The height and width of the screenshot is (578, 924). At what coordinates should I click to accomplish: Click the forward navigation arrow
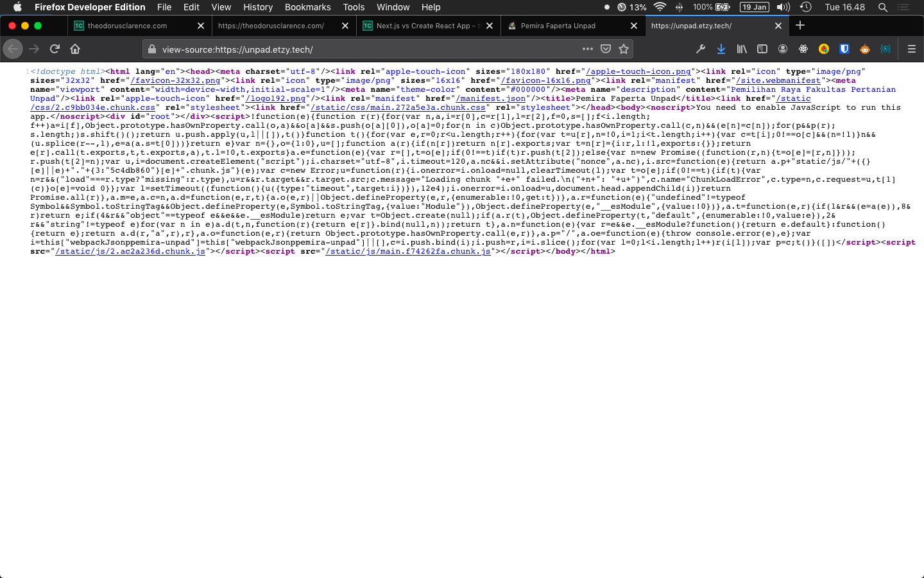(x=34, y=49)
